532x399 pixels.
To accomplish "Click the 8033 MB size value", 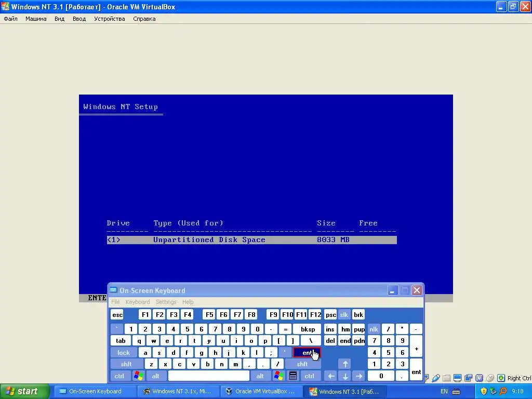I will 333,240.
